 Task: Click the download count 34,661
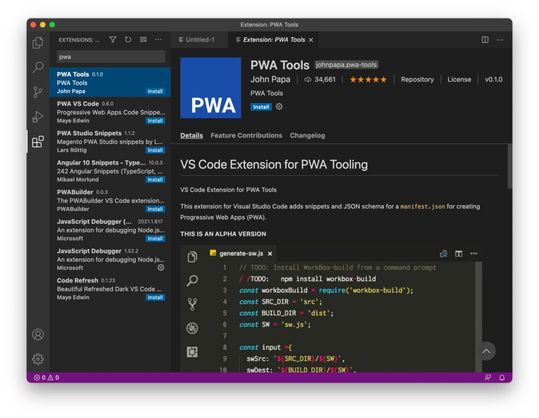pos(320,79)
